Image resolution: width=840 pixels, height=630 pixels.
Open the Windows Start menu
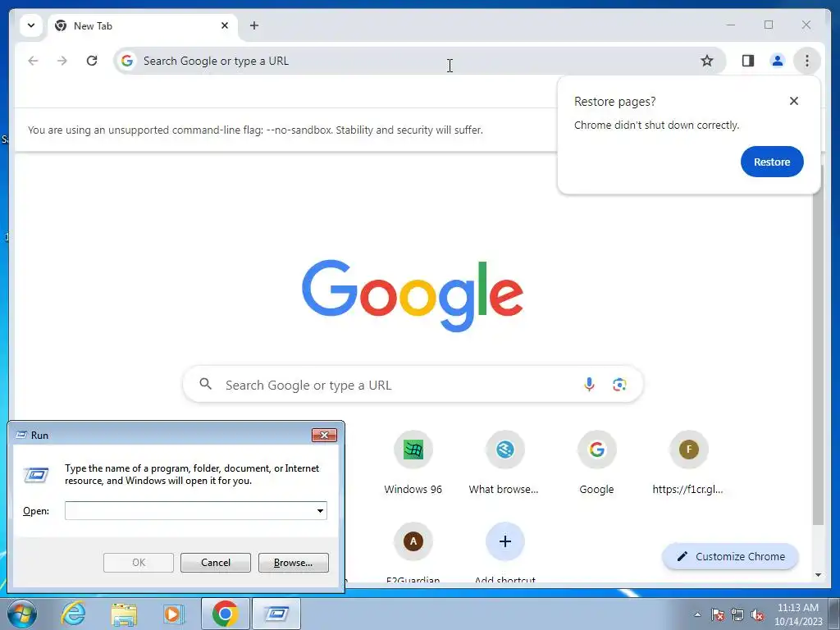(x=21, y=614)
